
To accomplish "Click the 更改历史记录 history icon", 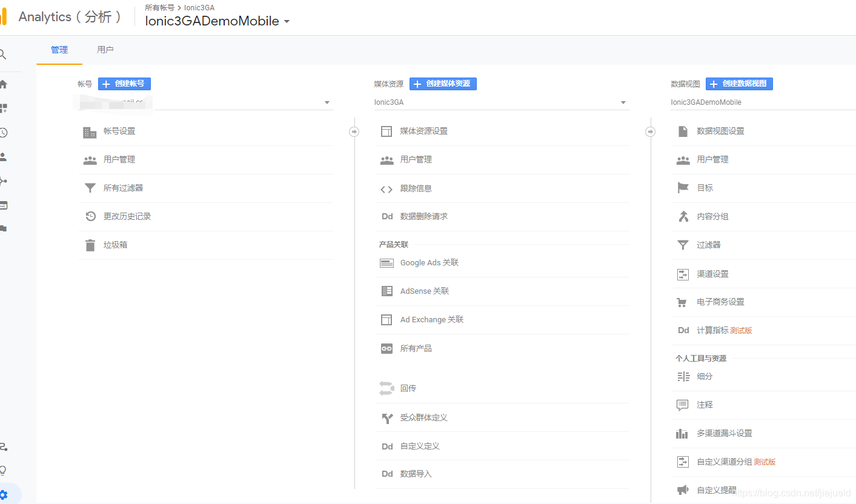I will 90,216.
